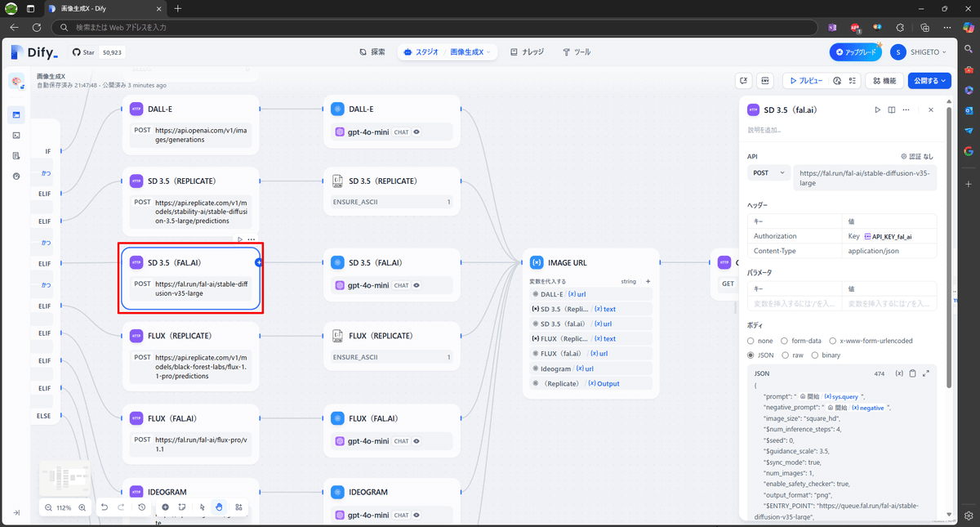The image size is (980, 527).
Task: Open the ナレッジ (Knowledge) tab
Action: pos(528,52)
